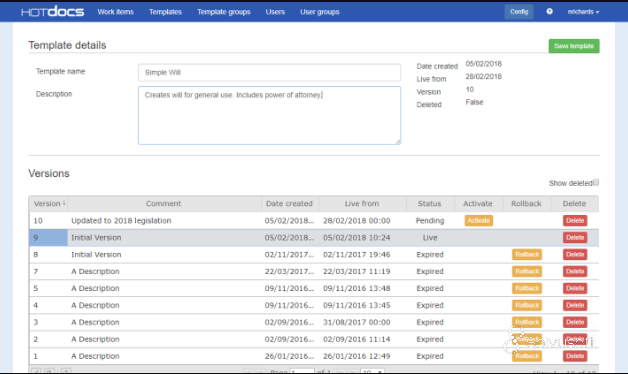Open the nrichards user dropdown
The image size is (628, 374).
(x=583, y=12)
